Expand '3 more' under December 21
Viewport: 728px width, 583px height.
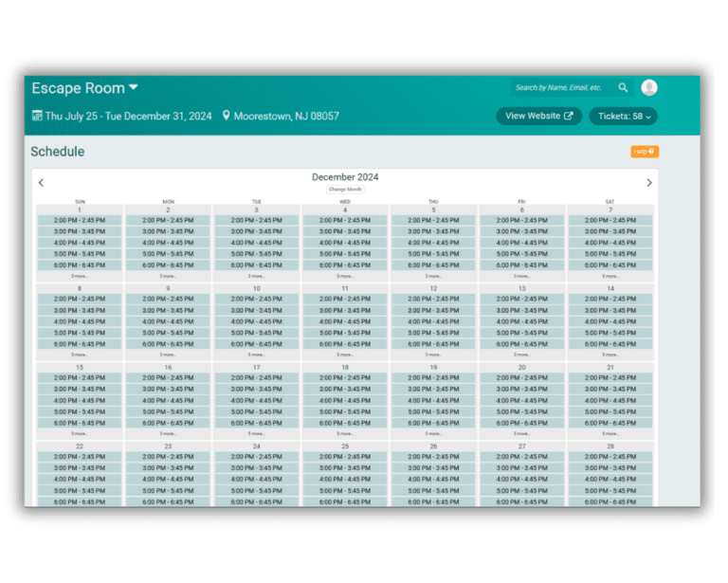click(x=610, y=433)
